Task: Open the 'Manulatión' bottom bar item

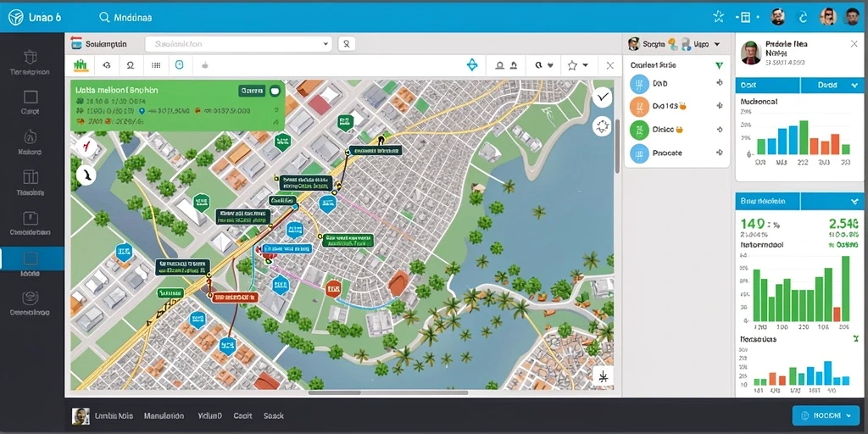Action: point(164,415)
